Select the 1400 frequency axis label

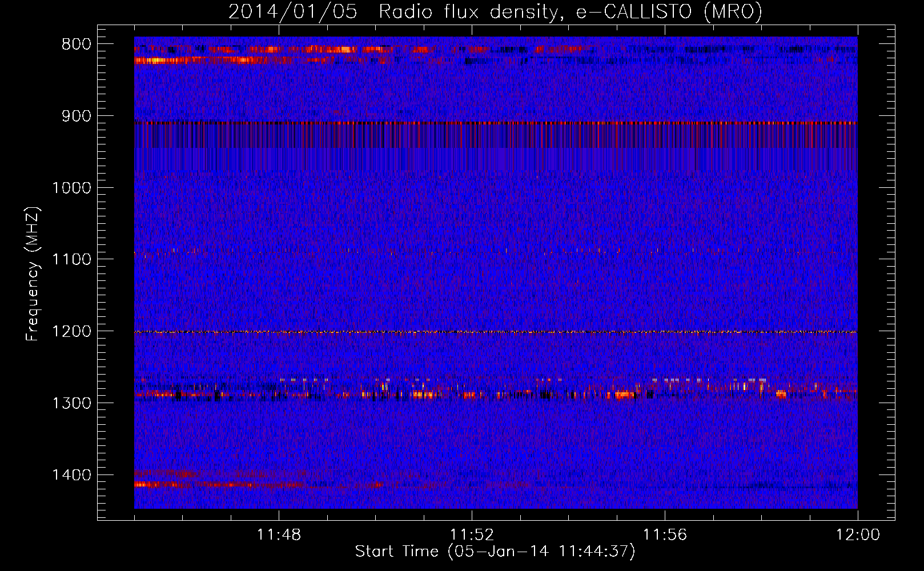point(71,475)
